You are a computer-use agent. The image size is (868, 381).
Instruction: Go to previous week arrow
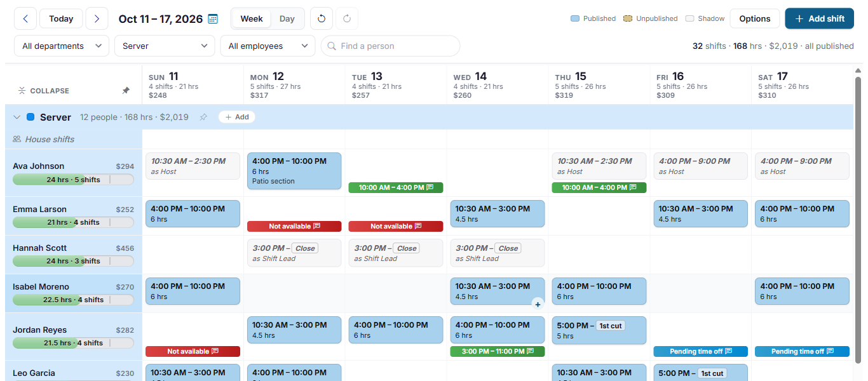pyautogui.click(x=25, y=18)
